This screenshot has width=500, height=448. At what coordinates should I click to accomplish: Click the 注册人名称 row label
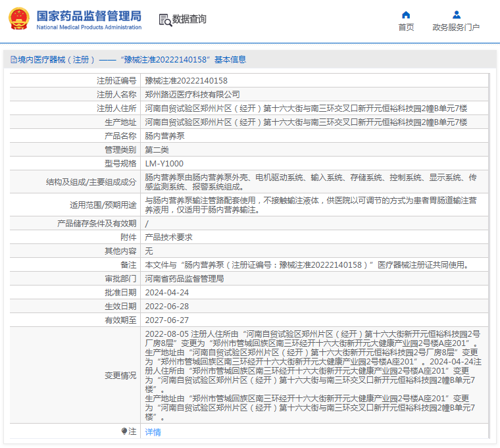116,94
